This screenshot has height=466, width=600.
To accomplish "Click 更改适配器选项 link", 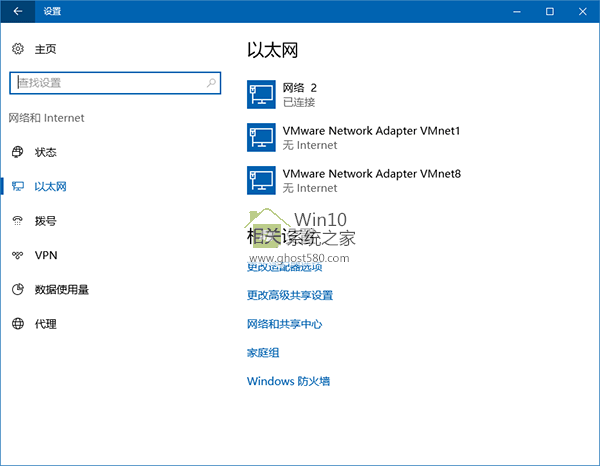I will (284, 267).
